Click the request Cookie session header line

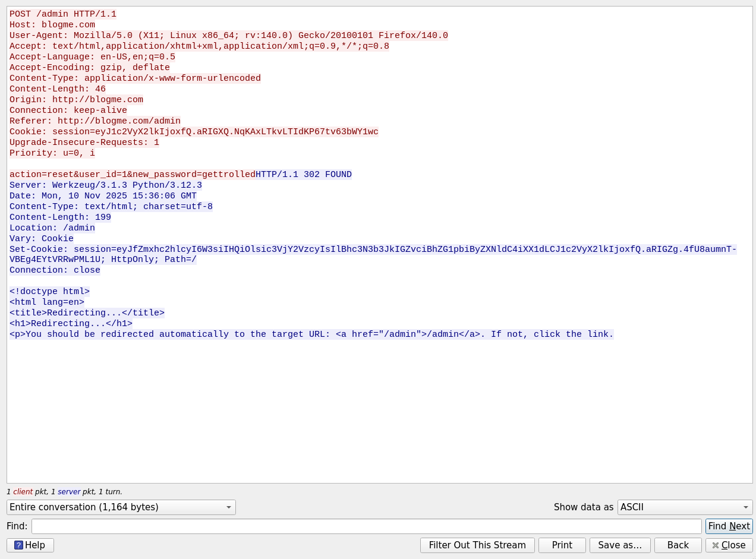[194, 132]
